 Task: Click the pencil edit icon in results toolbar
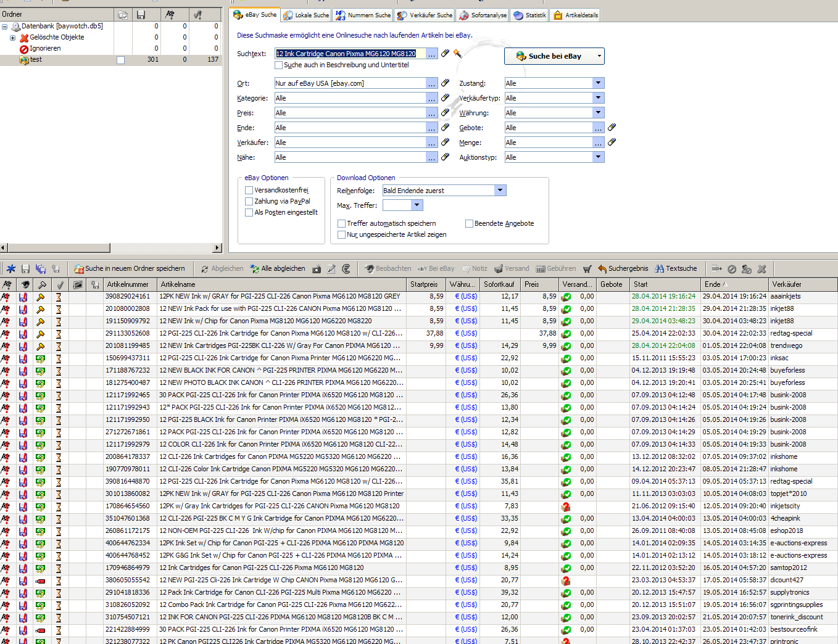click(x=331, y=269)
